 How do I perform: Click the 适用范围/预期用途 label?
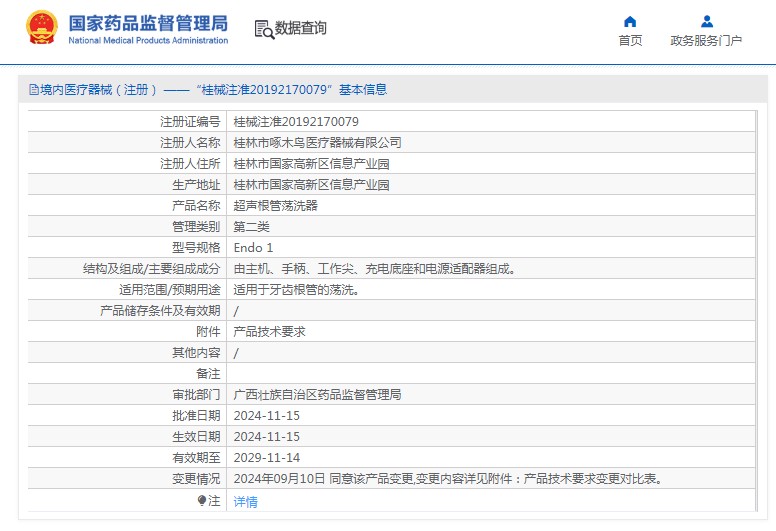[170, 290]
